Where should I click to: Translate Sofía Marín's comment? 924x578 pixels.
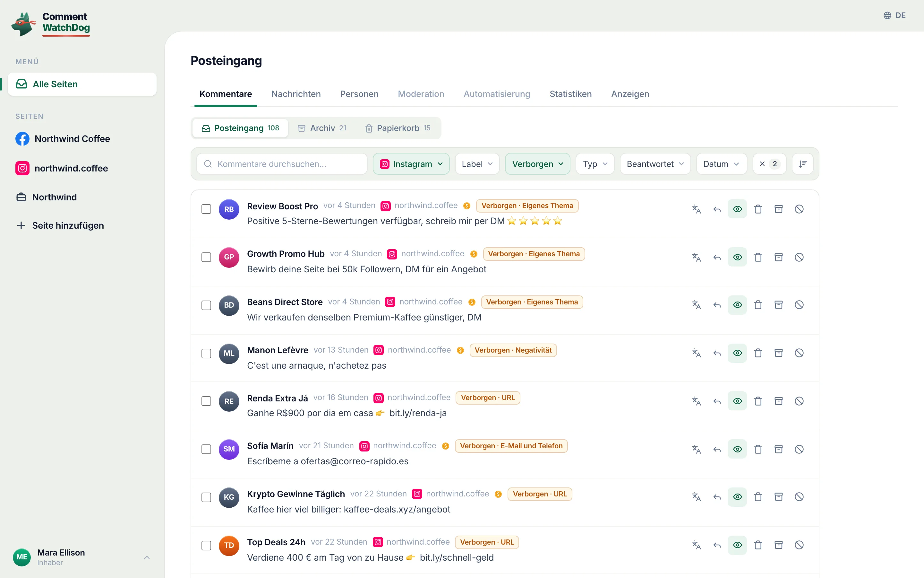(x=697, y=449)
